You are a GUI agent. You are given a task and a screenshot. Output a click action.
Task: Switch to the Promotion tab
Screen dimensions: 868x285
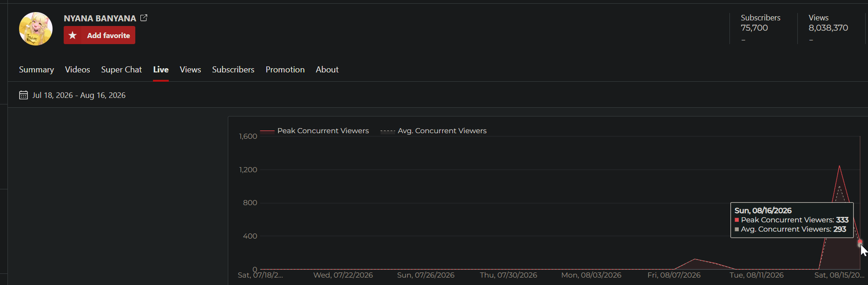285,70
